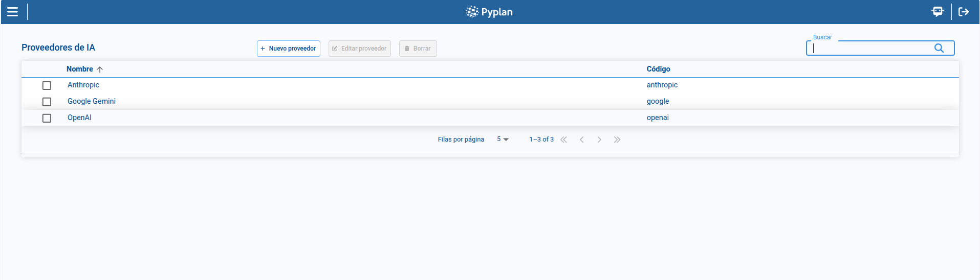Screen dimensions: 980x280
Task: Check the Google Gemini provider checkbox
Action: [47, 102]
